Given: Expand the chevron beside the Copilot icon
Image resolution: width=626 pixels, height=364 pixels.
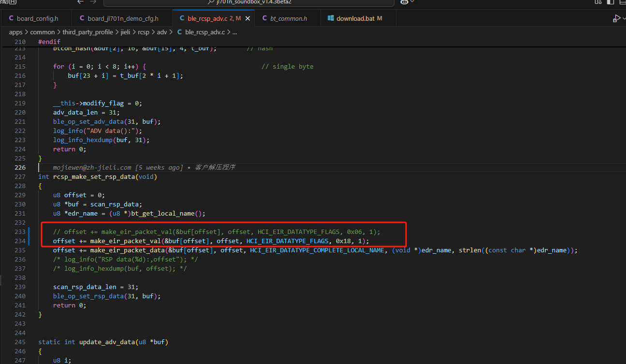Looking at the screenshot, I should pyautogui.click(x=412, y=2).
